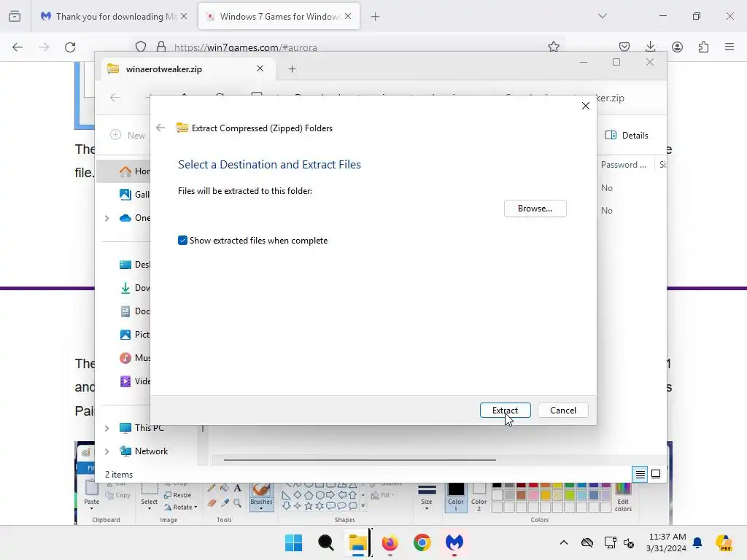The height and width of the screenshot is (560, 747).
Task: Open Windows taskbar Search
Action: 326,542
